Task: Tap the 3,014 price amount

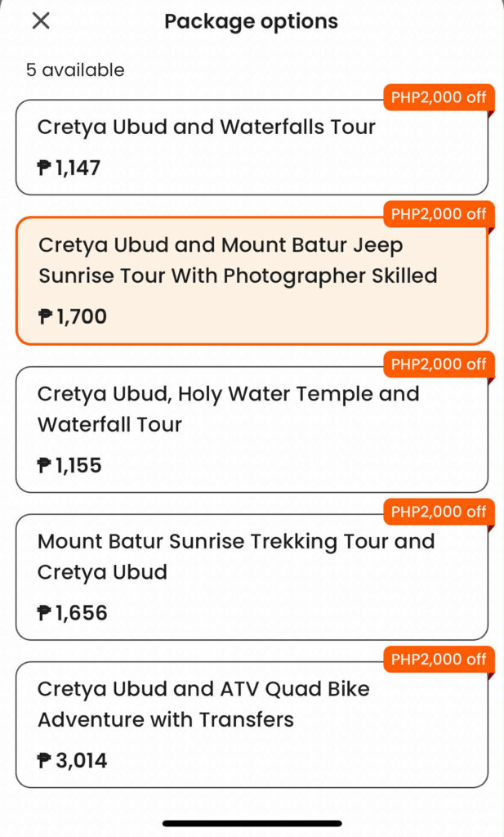Action: 82,761
